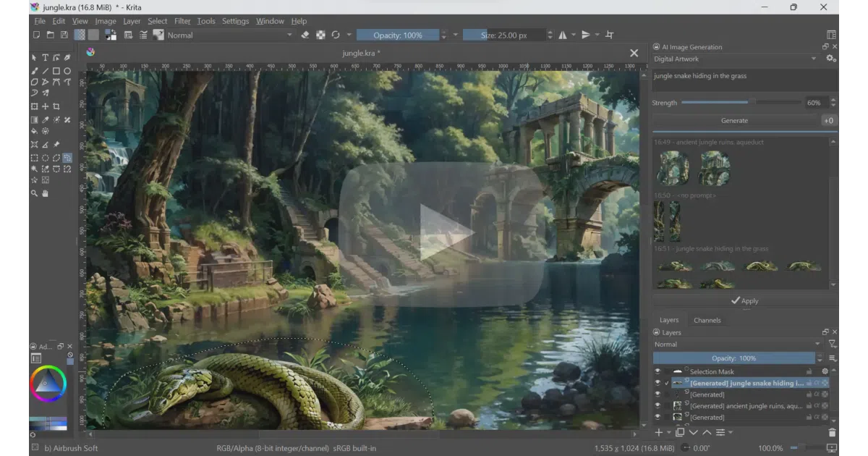This screenshot has width=868, height=456.
Task: Delete layer with the trash icon
Action: 832,433
